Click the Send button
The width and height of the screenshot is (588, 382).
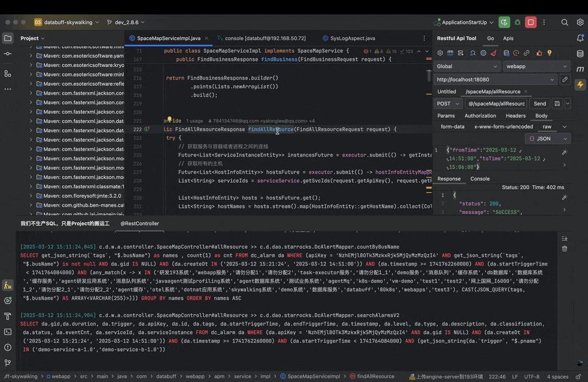[539, 104]
